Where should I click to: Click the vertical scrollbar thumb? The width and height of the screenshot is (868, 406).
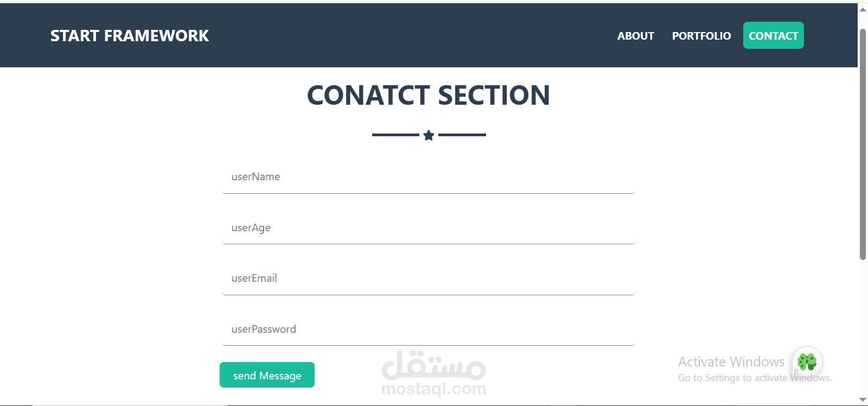click(x=863, y=144)
